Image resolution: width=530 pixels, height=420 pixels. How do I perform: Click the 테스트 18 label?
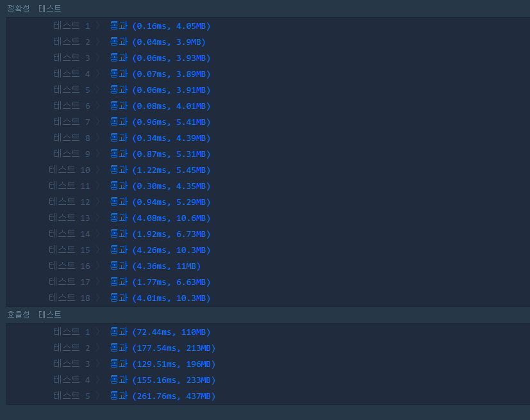coord(69,298)
